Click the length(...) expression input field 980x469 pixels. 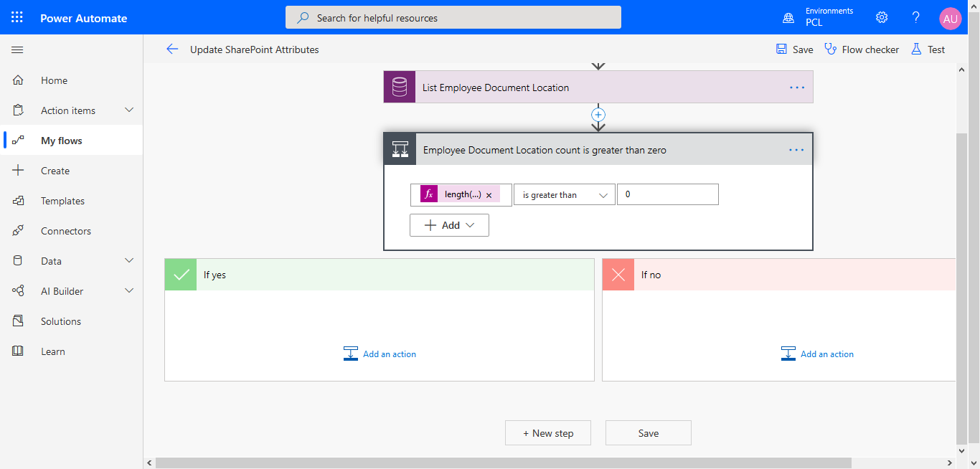pos(461,195)
